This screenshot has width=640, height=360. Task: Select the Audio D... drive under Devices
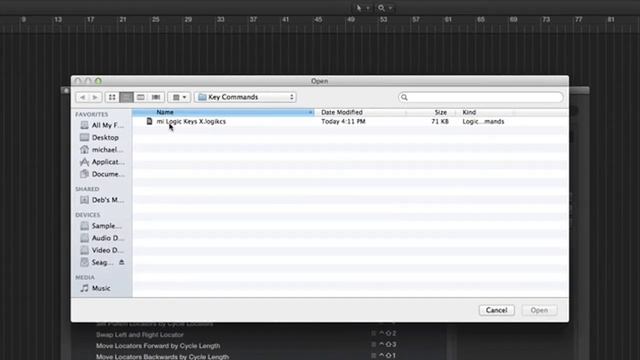click(x=102, y=238)
